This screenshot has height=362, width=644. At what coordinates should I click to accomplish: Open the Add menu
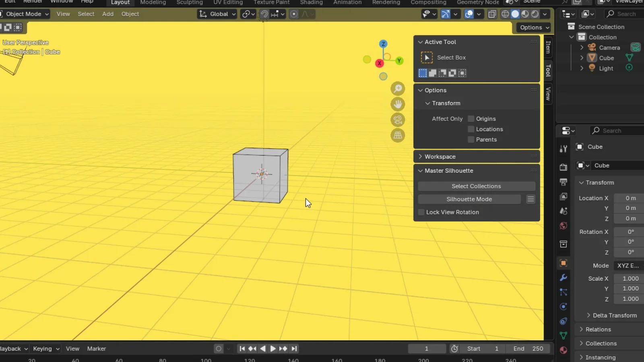click(x=107, y=14)
